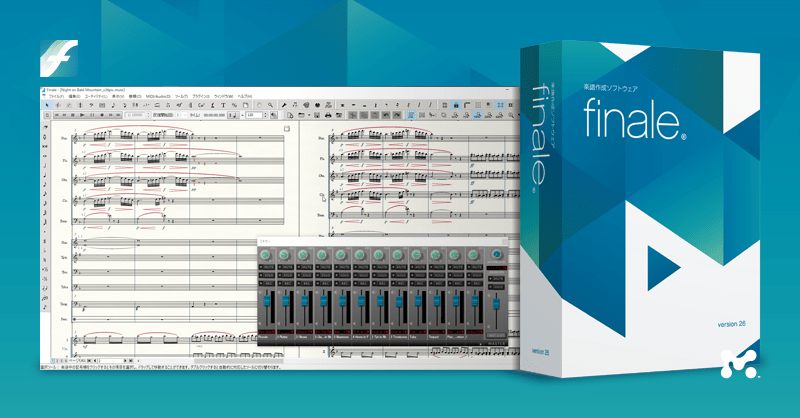Click the Undo arrow toolbar icon
Viewport: 800px width, 418px height.
click(386, 115)
